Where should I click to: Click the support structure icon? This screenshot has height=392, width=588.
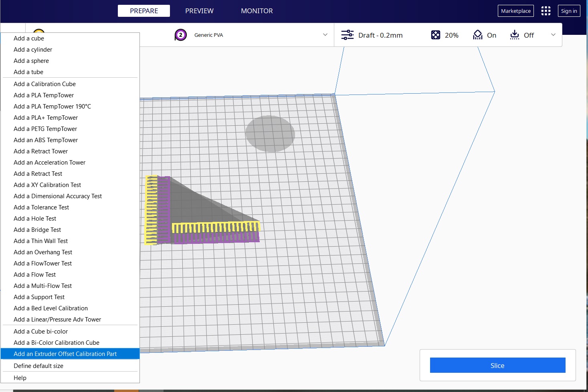point(477,35)
